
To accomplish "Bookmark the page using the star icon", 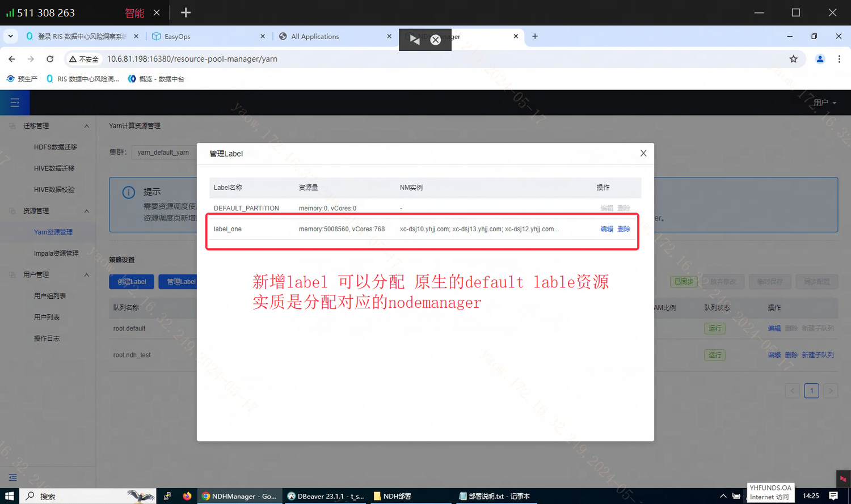I will (x=794, y=58).
